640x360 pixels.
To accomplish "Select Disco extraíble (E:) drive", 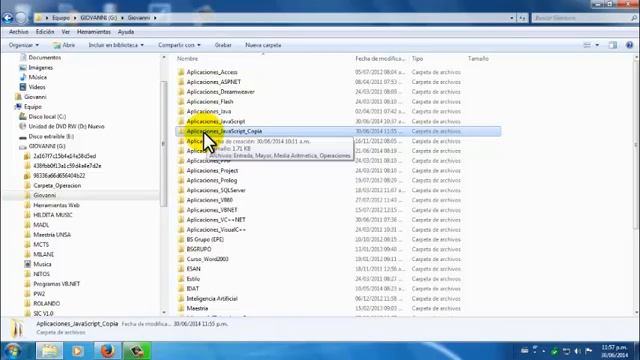I will [x=51, y=136].
